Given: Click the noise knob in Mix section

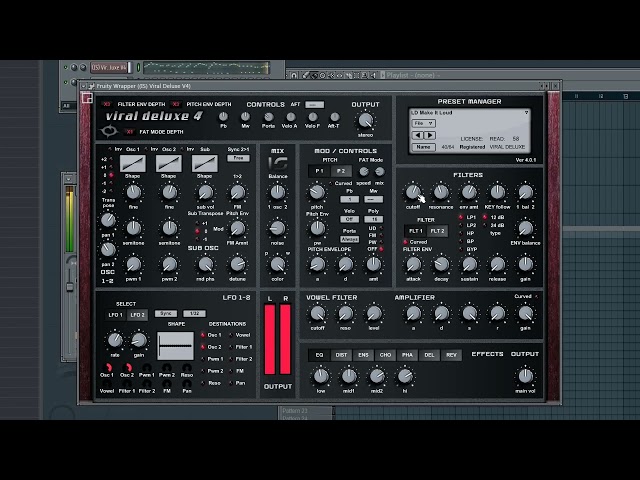Looking at the screenshot, I should (x=278, y=228).
